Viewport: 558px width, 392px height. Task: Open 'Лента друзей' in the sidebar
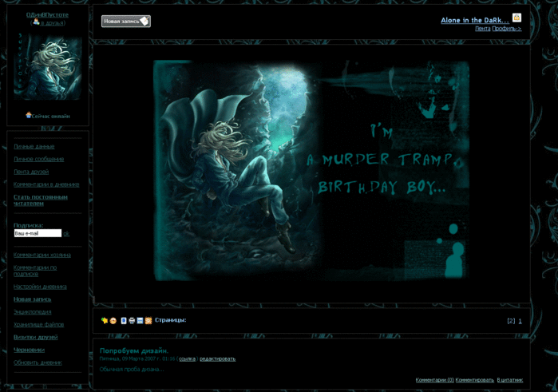tap(31, 172)
